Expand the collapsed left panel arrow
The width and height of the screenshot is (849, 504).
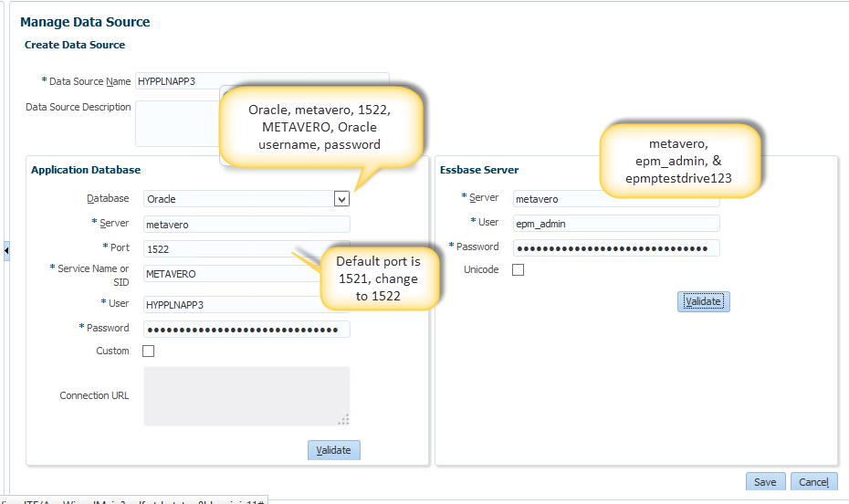pyautogui.click(x=6, y=251)
